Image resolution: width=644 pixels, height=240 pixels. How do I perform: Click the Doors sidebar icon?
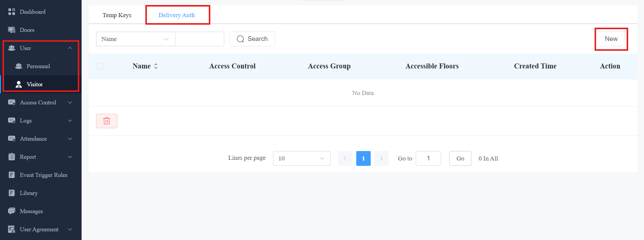[12, 30]
